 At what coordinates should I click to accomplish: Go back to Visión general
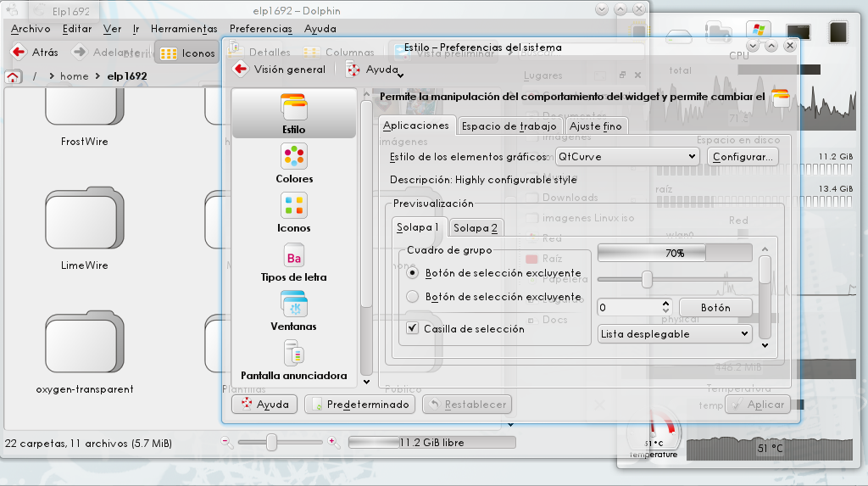click(x=280, y=70)
